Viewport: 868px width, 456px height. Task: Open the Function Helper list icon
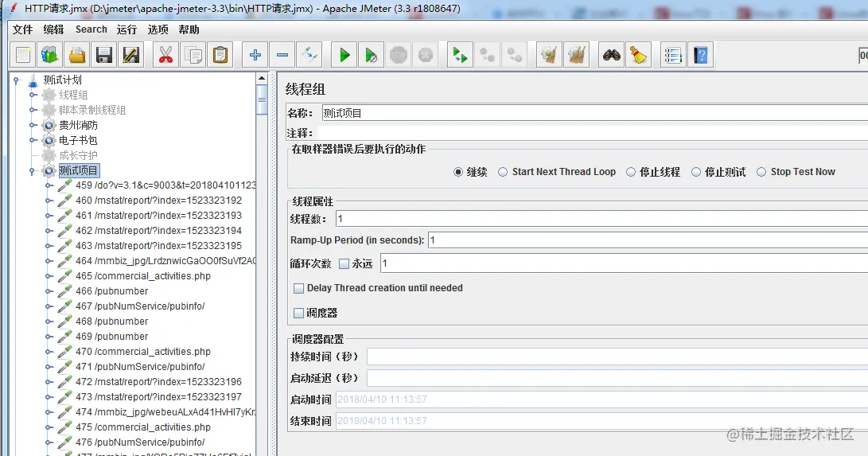[x=673, y=55]
